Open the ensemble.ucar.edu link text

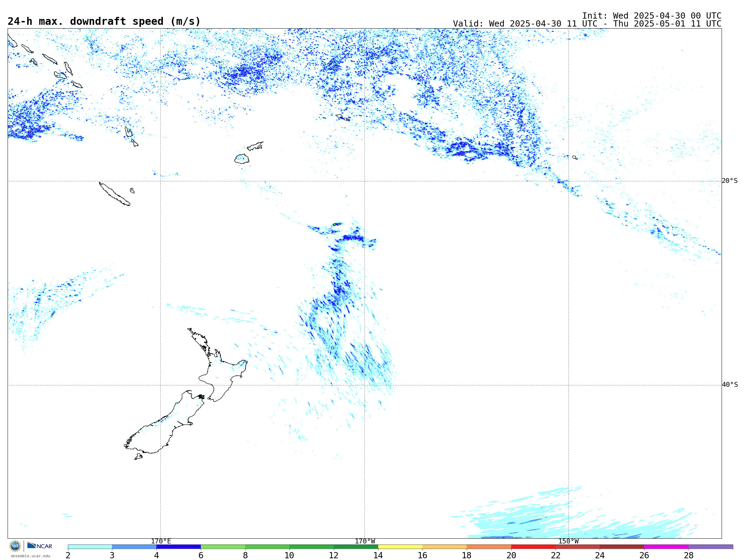(30, 556)
